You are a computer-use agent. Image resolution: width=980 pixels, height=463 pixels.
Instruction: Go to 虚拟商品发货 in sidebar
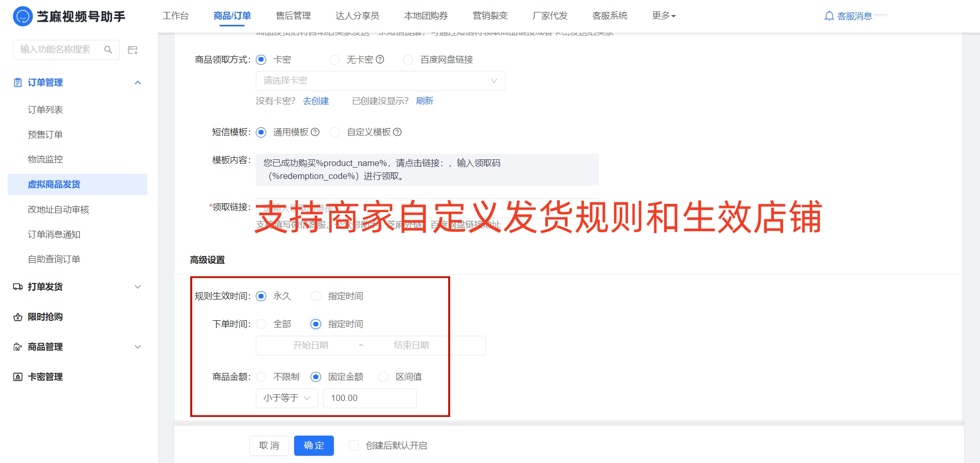tap(78, 184)
